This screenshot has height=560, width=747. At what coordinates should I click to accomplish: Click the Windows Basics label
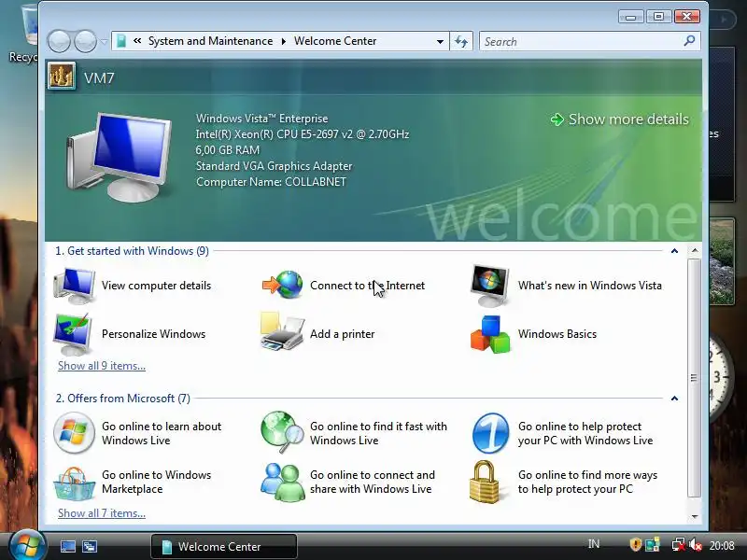[557, 334]
